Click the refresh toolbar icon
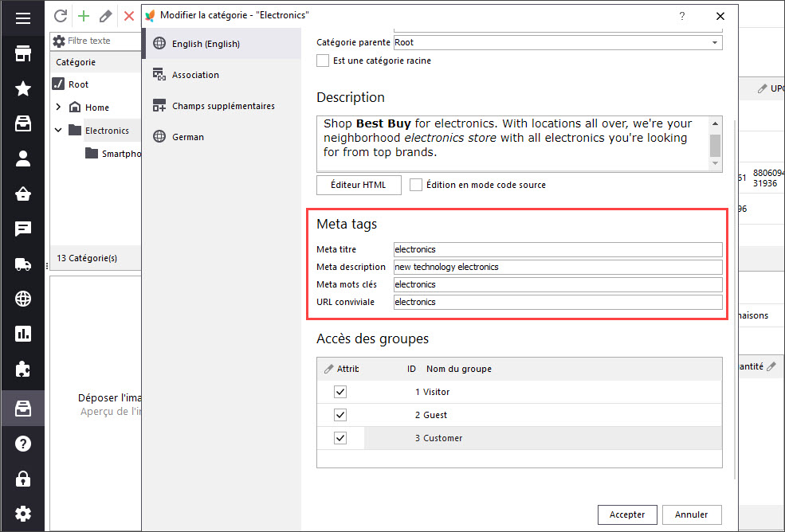This screenshot has width=785, height=532. click(61, 16)
